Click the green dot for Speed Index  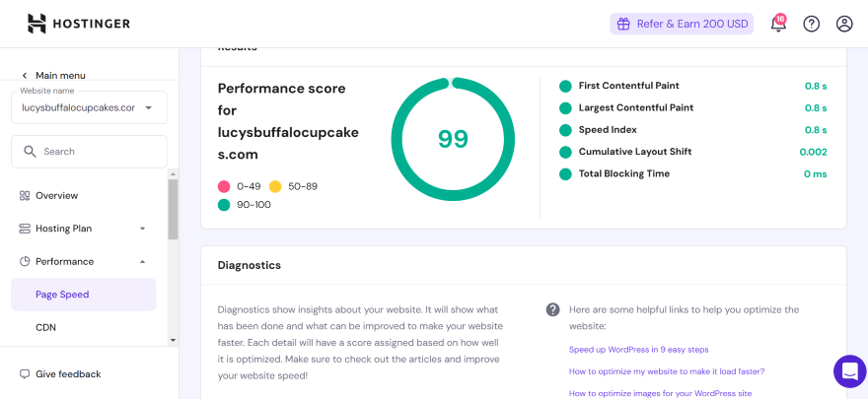pyautogui.click(x=565, y=130)
